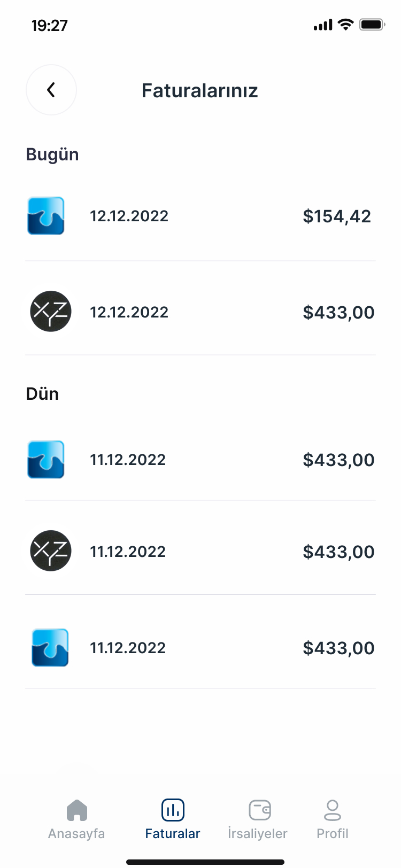Tap the Dün section header
This screenshot has width=401, height=868.
pyautogui.click(x=42, y=394)
